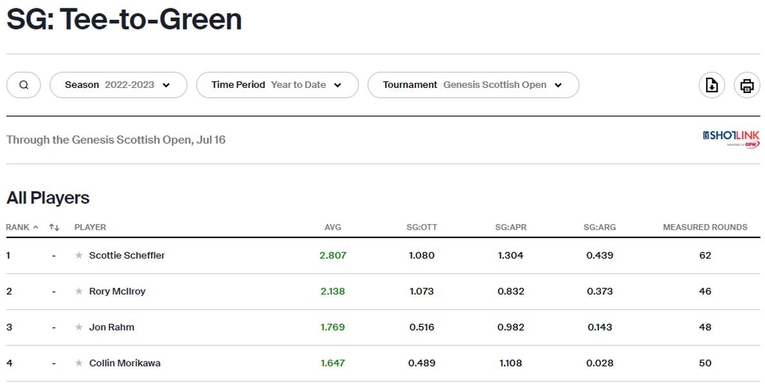Click Rahm's measured rounds value 48
Viewport: 765px width, 387px height.
tap(705, 327)
